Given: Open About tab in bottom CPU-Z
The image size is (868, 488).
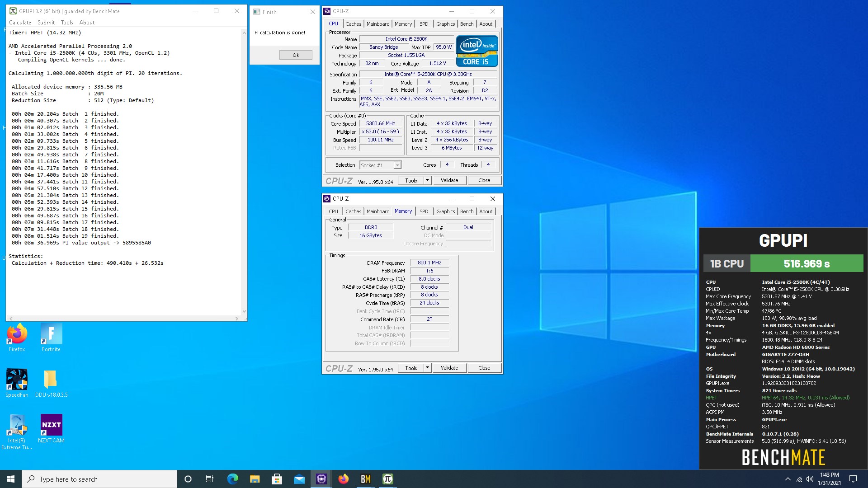Looking at the screenshot, I should pos(486,211).
